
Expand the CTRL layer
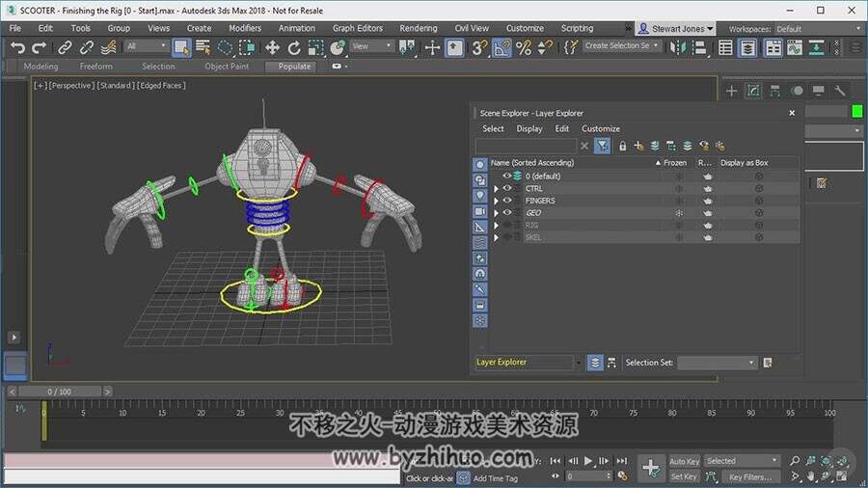(496, 189)
